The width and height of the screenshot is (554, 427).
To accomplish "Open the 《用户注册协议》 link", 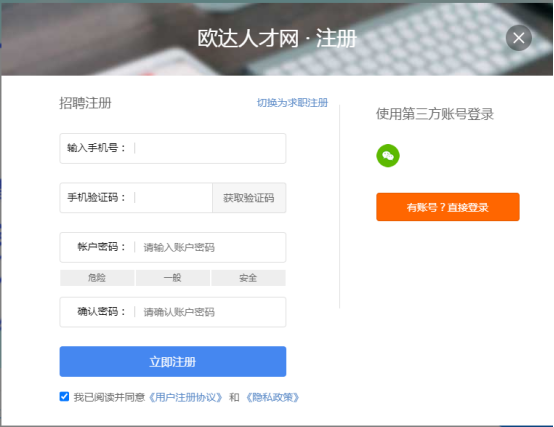I will pos(185,397).
